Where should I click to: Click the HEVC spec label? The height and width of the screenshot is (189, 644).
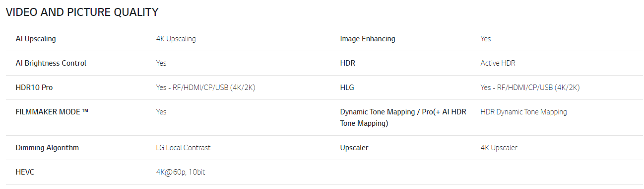point(25,172)
